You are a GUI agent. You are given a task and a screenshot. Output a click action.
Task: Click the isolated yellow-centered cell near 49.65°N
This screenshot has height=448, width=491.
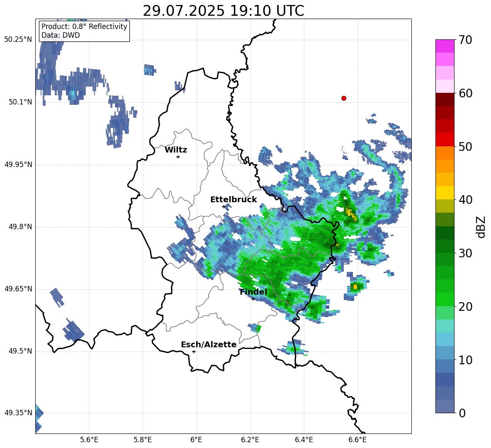[355, 286]
